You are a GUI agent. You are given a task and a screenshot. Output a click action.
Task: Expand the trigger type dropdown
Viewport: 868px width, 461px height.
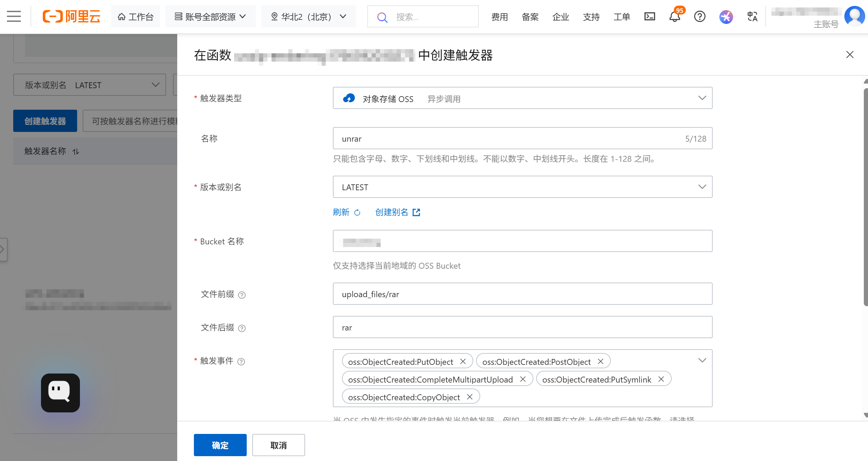coord(522,98)
